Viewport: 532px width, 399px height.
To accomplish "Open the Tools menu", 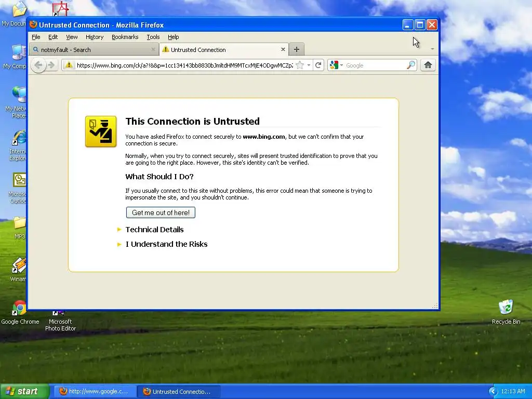I will 153,37.
